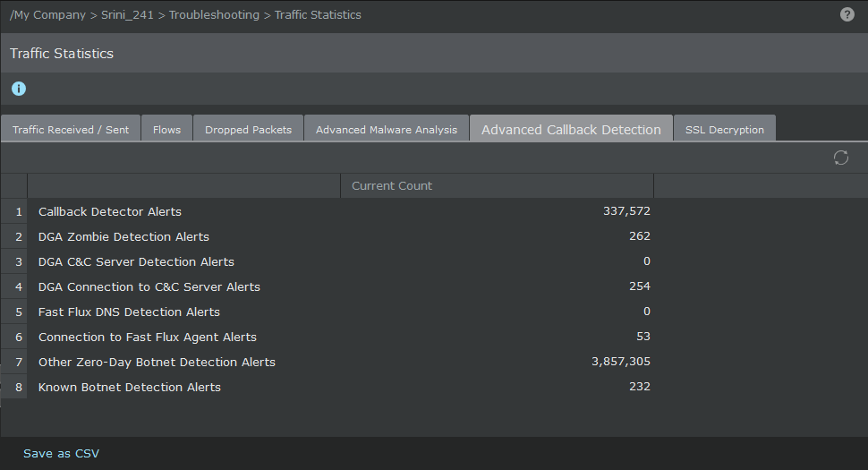
Task: Click the count value 232
Action: (640, 387)
